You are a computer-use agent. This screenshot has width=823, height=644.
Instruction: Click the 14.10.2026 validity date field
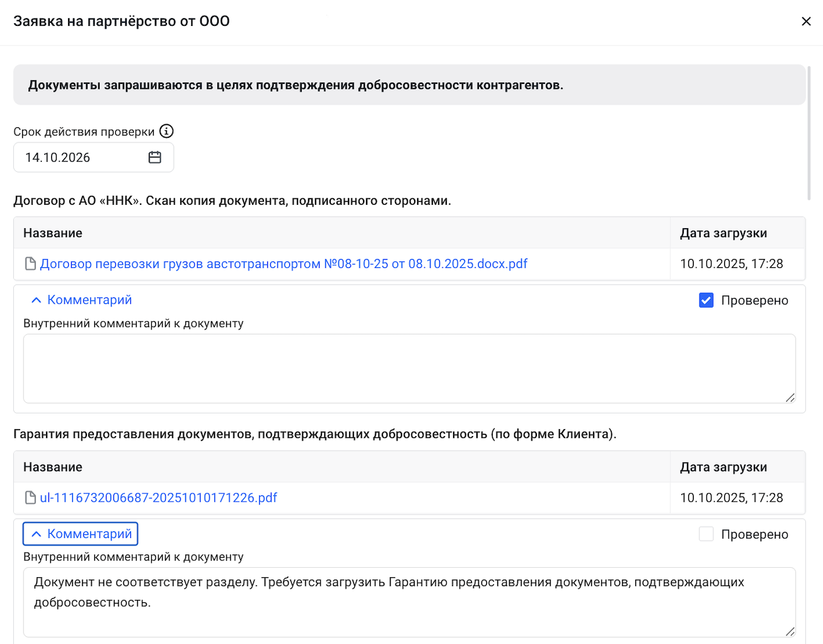(x=82, y=158)
